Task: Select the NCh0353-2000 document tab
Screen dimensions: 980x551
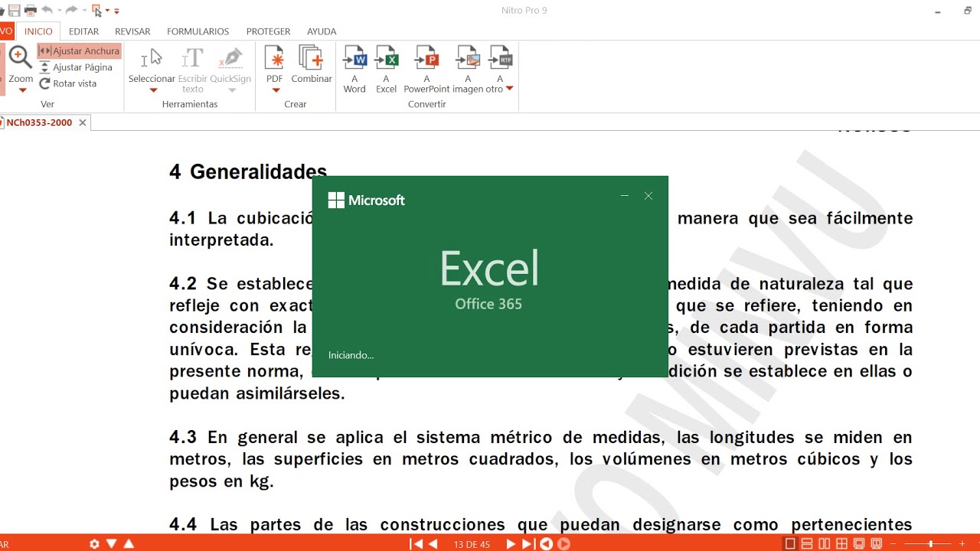Action: pyautogui.click(x=39, y=122)
